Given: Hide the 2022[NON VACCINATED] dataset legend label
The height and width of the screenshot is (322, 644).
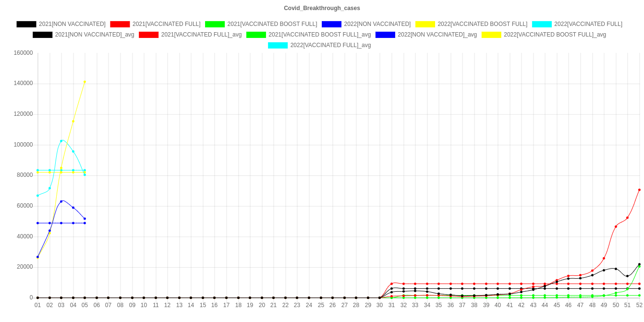Looking at the screenshot, I should [377, 24].
